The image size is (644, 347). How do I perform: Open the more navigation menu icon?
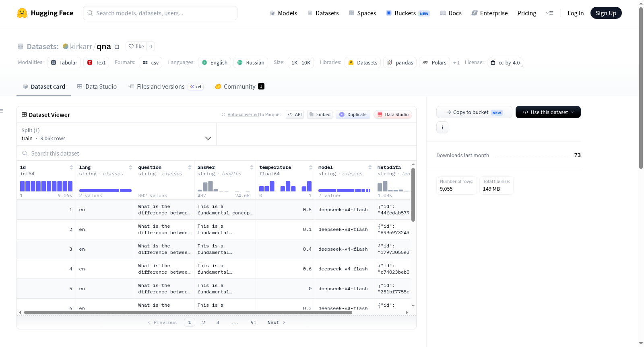(549, 13)
